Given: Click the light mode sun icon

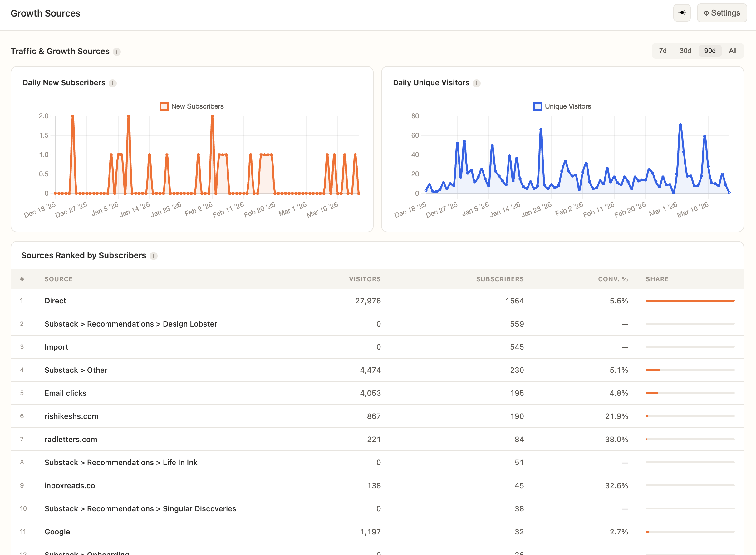Looking at the screenshot, I should pyautogui.click(x=681, y=13).
